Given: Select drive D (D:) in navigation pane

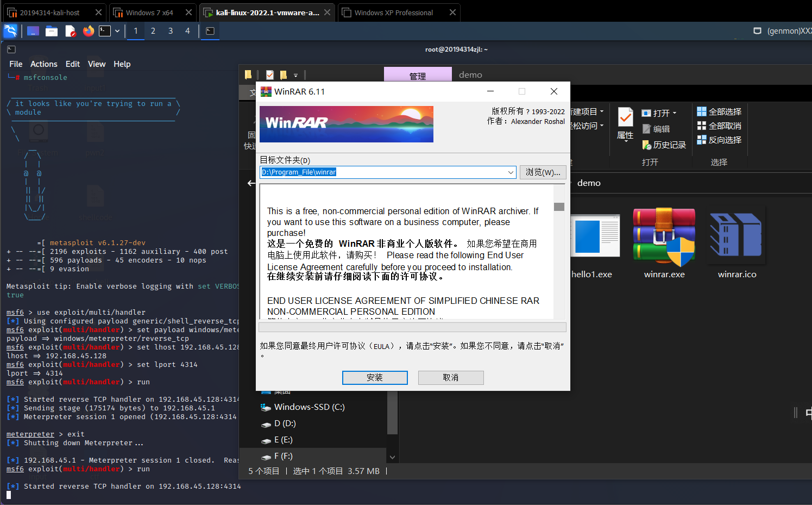Looking at the screenshot, I should pyautogui.click(x=278, y=423).
